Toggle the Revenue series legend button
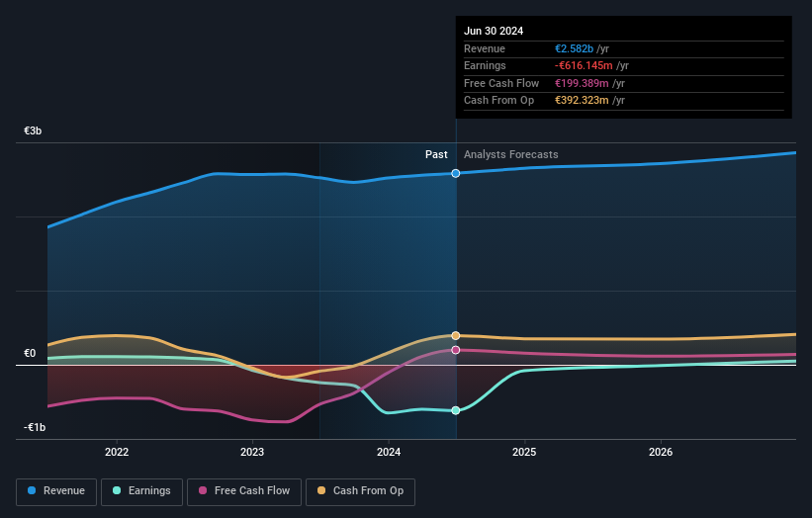812x518 pixels. click(x=56, y=491)
